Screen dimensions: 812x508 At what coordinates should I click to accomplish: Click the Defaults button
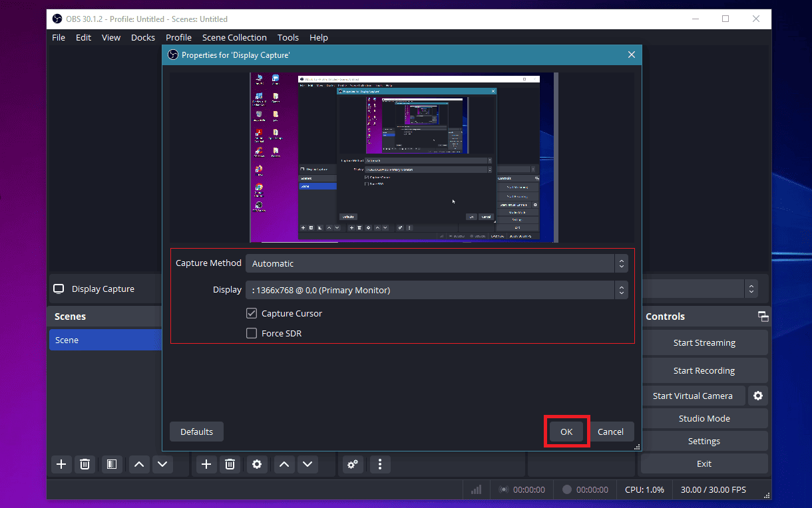[196, 432]
